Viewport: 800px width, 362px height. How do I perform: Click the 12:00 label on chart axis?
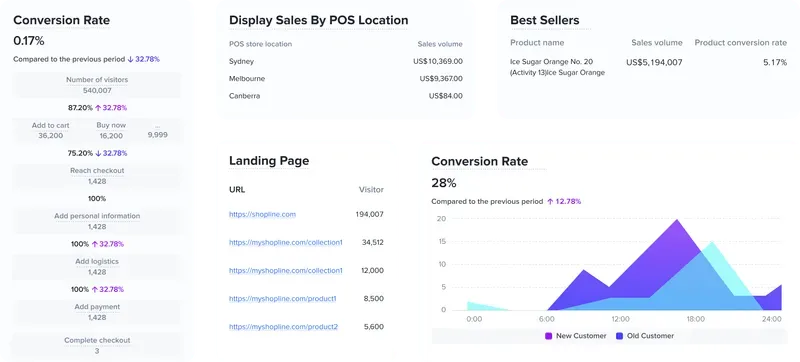coord(620,319)
